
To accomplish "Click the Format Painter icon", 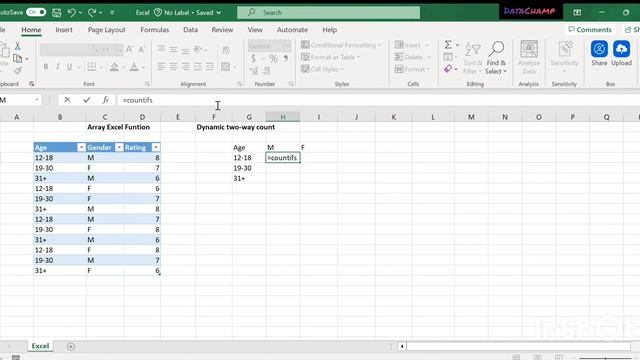I will click(17, 71).
